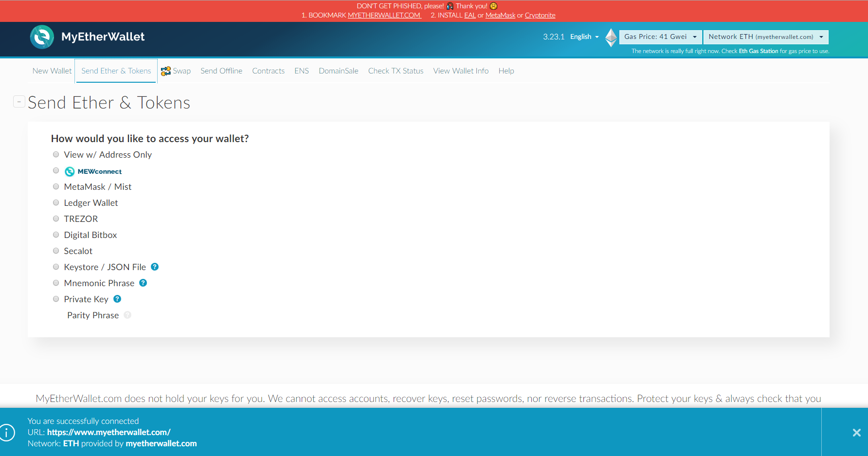The image size is (868, 456).
Task: Click the MEWconnect logo icon
Action: point(70,171)
